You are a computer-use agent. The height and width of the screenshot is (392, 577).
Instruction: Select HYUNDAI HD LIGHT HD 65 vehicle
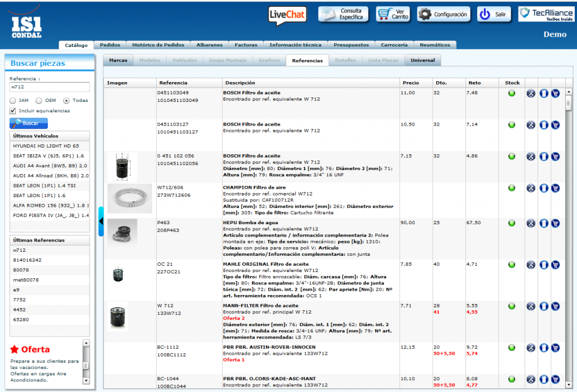[x=50, y=146]
